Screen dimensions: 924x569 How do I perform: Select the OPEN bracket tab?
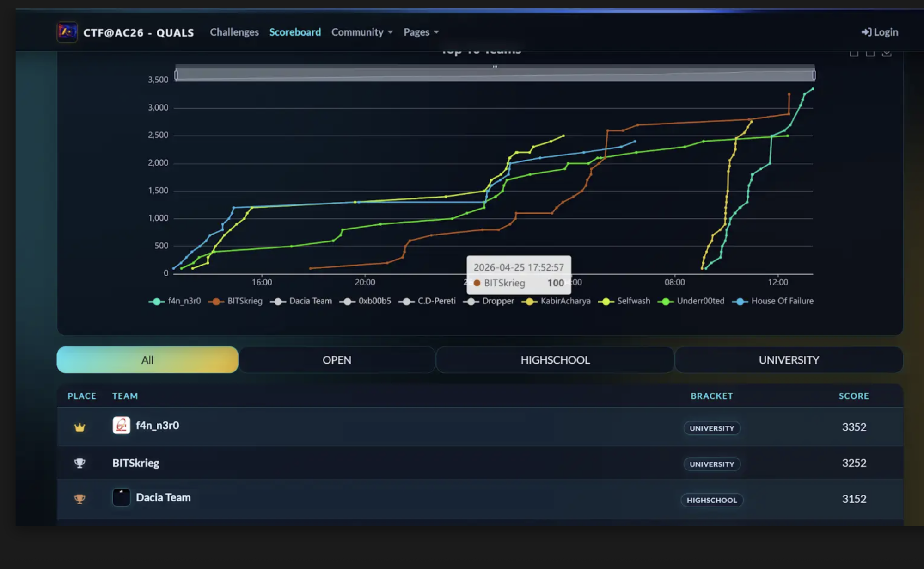tap(337, 360)
